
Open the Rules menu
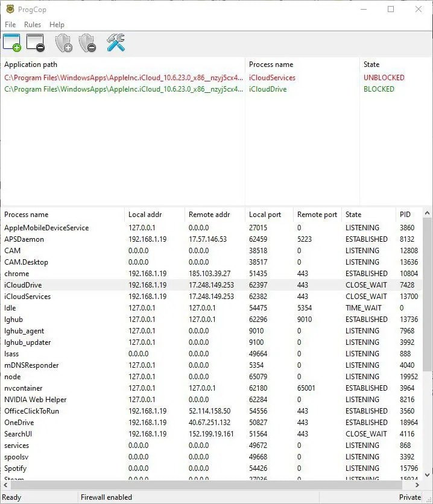(x=33, y=25)
